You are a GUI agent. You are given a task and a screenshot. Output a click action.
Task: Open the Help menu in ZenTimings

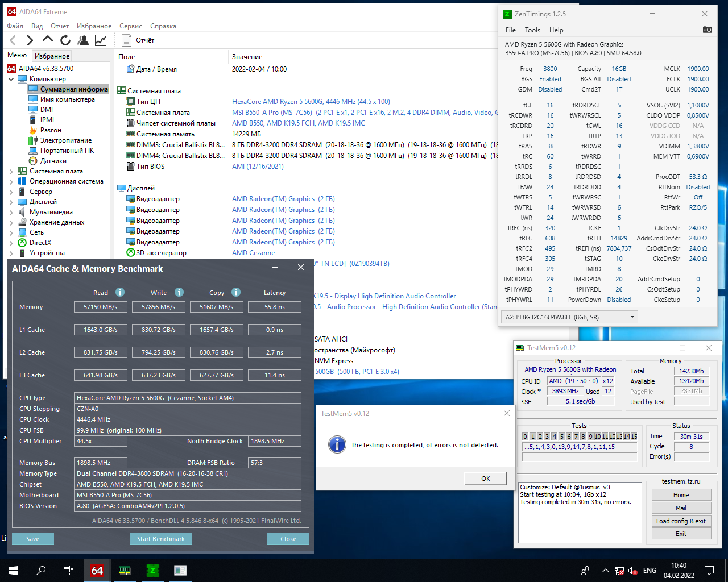[x=556, y=30]
